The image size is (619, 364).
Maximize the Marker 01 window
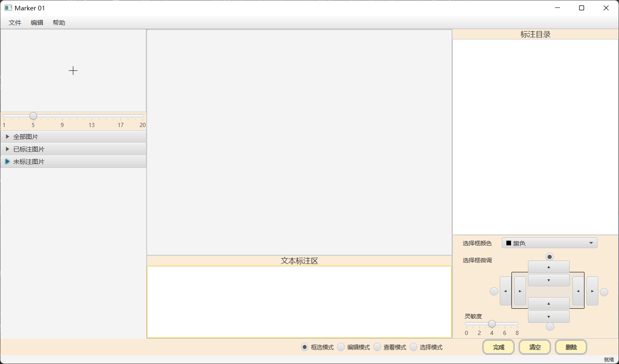(x=582, y=8)
